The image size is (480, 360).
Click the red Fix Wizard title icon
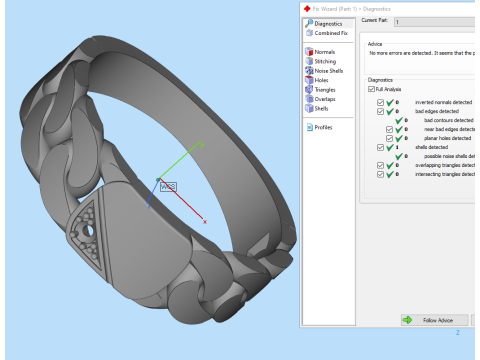[x=307, y=9]
